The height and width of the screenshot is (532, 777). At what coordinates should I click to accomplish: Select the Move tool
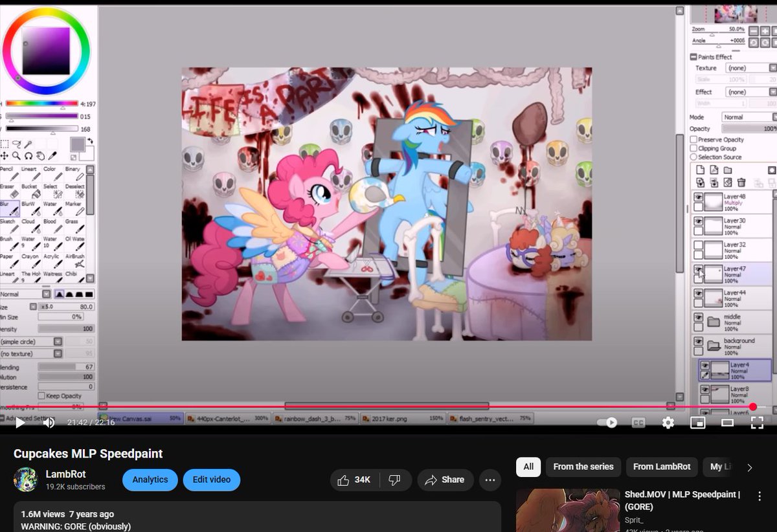(5, 156)
